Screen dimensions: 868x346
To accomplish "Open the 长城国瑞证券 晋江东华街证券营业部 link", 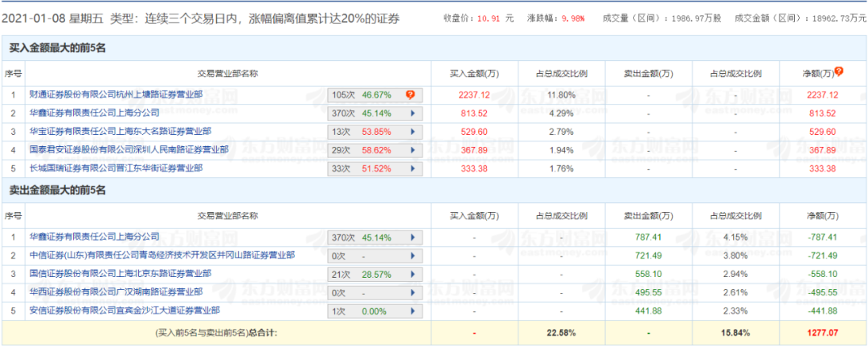I will tap(117, 168).
